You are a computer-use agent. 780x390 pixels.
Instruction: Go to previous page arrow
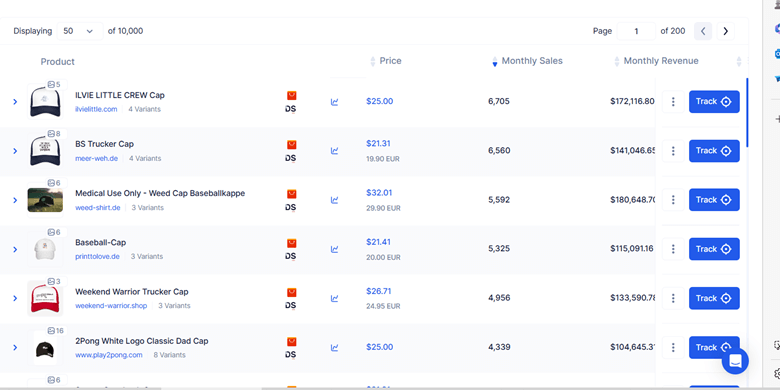click(703, 31)
